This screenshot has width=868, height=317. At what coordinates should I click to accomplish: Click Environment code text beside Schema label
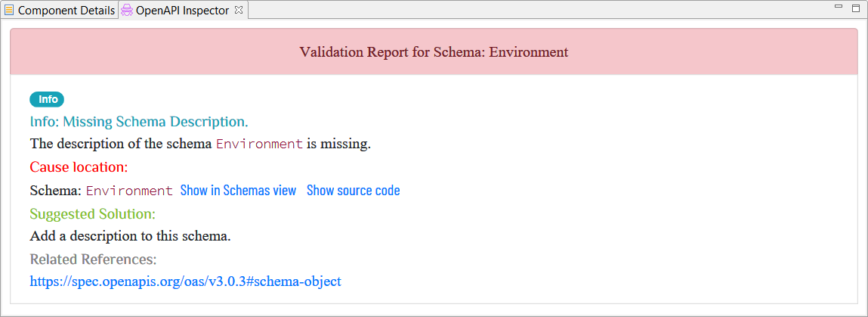coord(129,191)
